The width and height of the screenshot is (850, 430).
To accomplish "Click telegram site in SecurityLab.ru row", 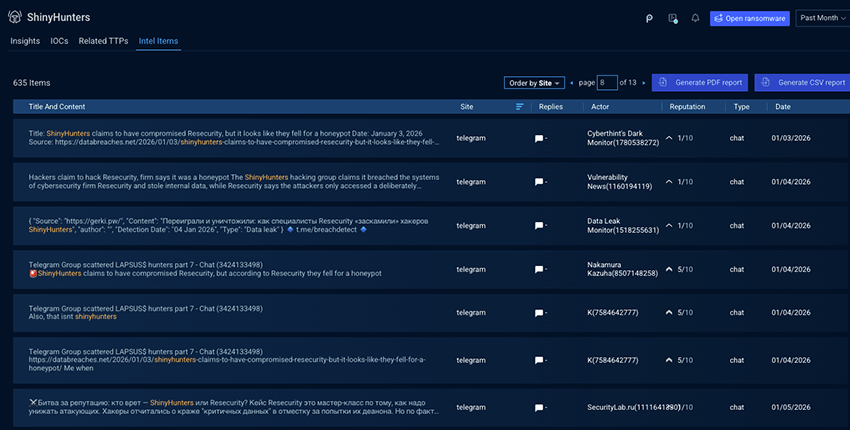I will [471, 407].
